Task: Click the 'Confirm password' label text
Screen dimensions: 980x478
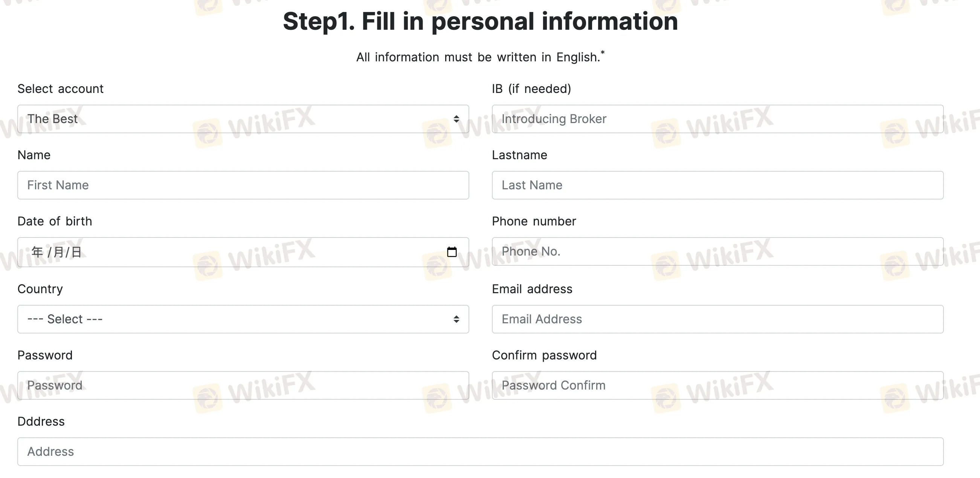Action: pos(544,355)
